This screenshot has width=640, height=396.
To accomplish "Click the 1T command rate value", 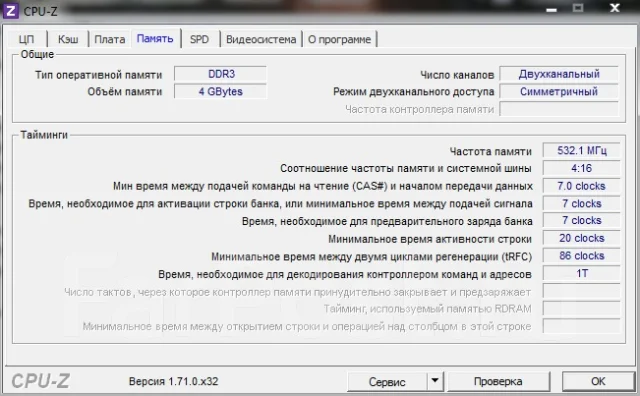I will (582, 273).
